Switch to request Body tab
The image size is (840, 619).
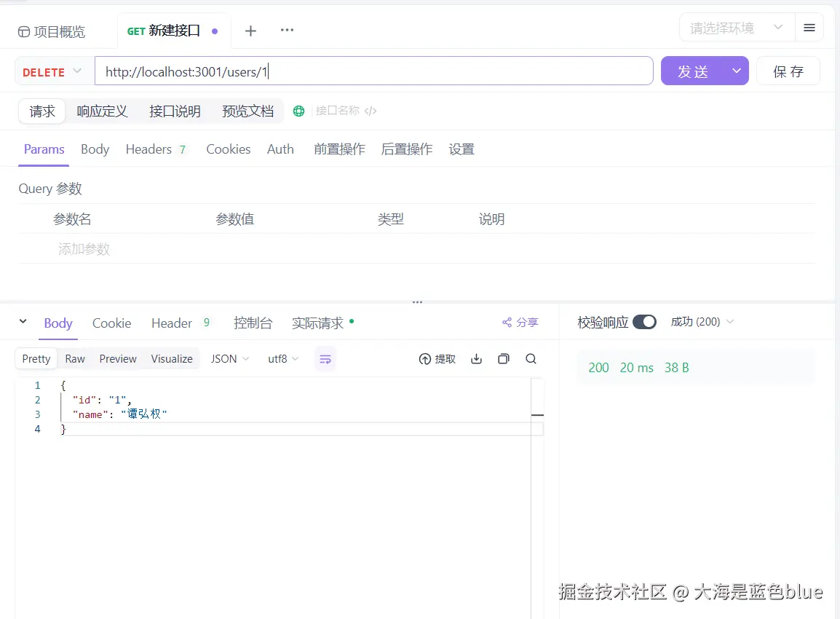click(x=95, y=149)
